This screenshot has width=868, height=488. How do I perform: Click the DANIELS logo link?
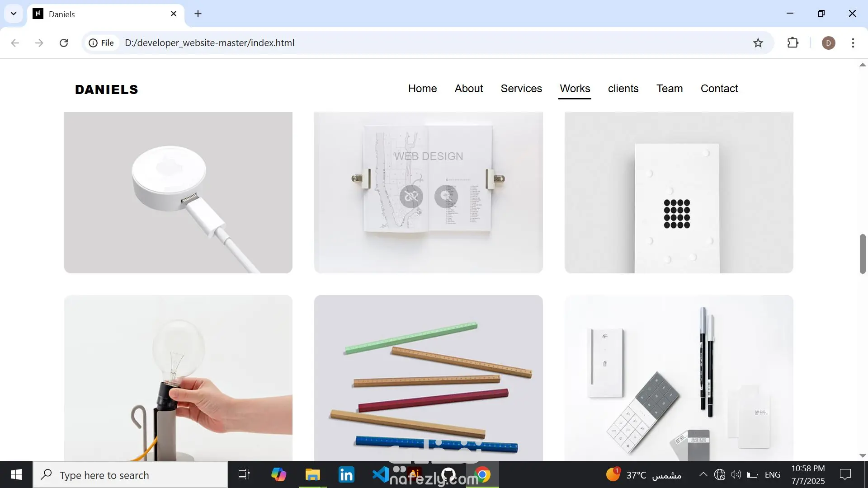point(107,89)
